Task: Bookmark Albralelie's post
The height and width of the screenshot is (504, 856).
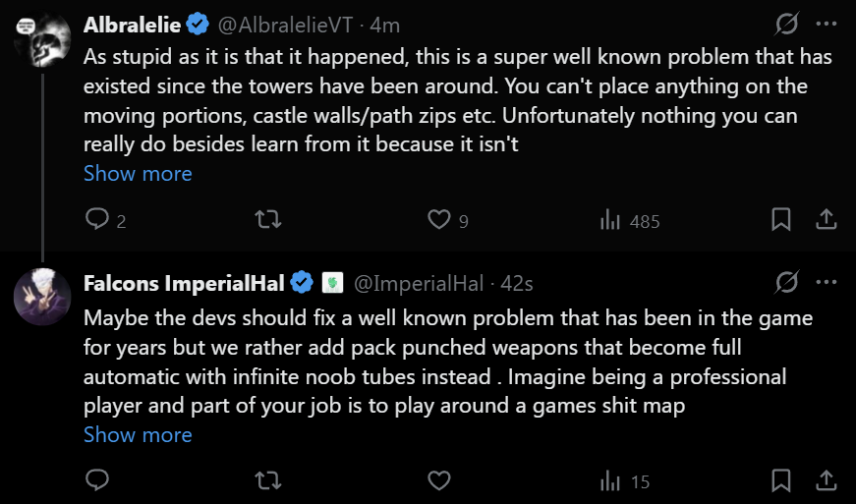Action: pos(780,219)
